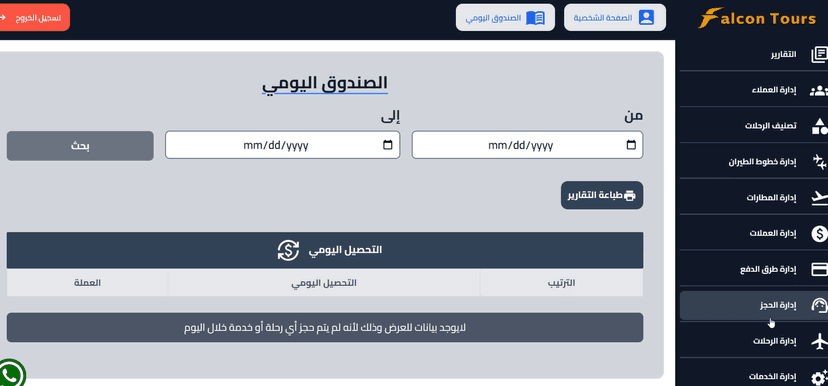This screenshot has height=386, width=828.
Task: Click the Falcon Tours logo
Action: click(757, 18)
